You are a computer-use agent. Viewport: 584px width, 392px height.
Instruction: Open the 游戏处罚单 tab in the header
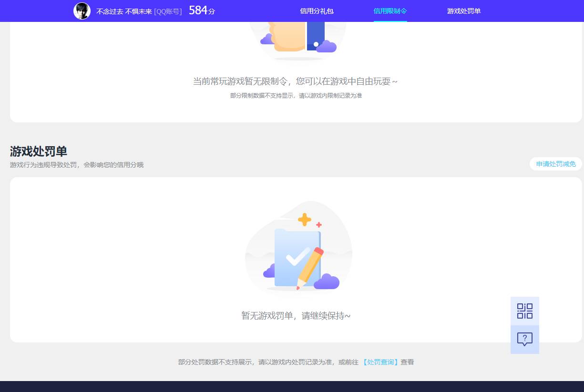pos(464,10)
